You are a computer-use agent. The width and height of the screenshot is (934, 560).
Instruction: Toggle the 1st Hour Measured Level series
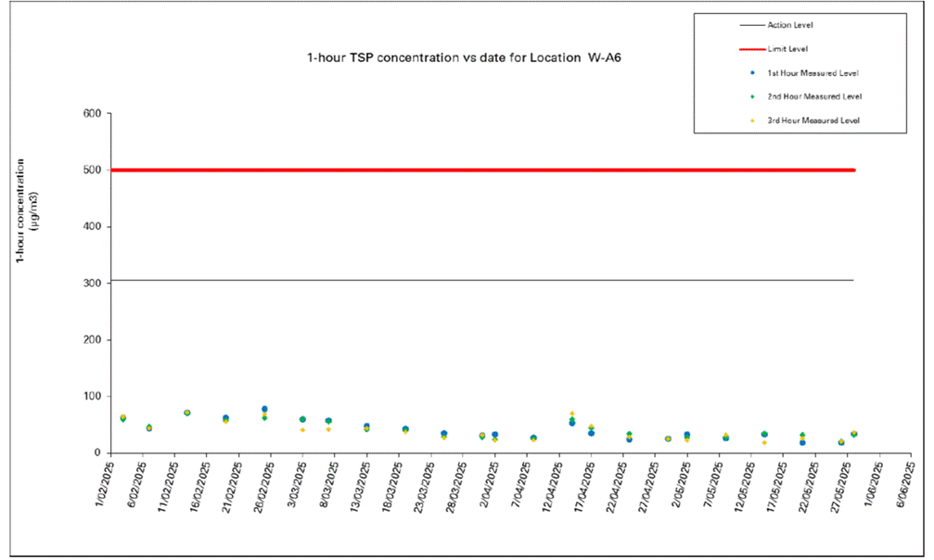815,73
